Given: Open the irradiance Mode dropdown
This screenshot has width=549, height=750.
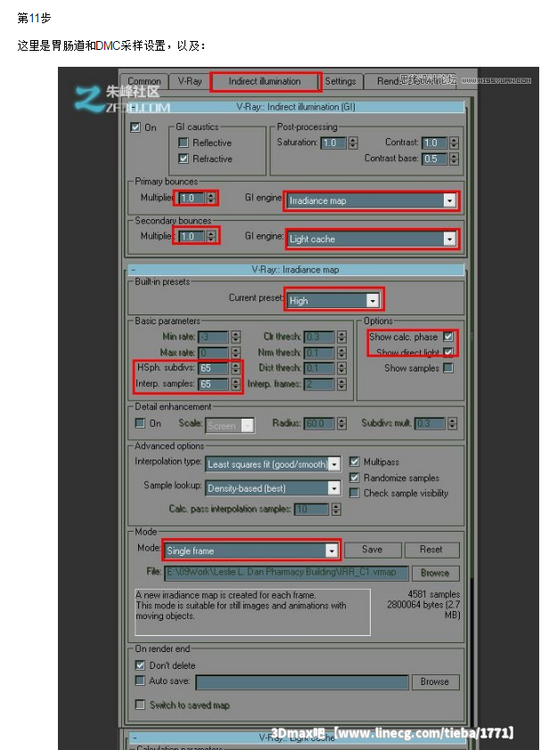Looking at the screenshot, I should click(251, 551).
